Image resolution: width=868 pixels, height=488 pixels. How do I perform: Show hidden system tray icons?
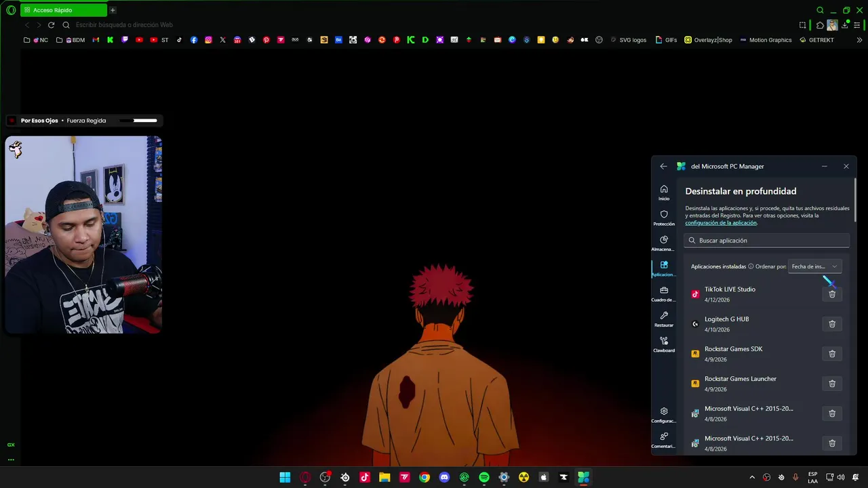751,477
